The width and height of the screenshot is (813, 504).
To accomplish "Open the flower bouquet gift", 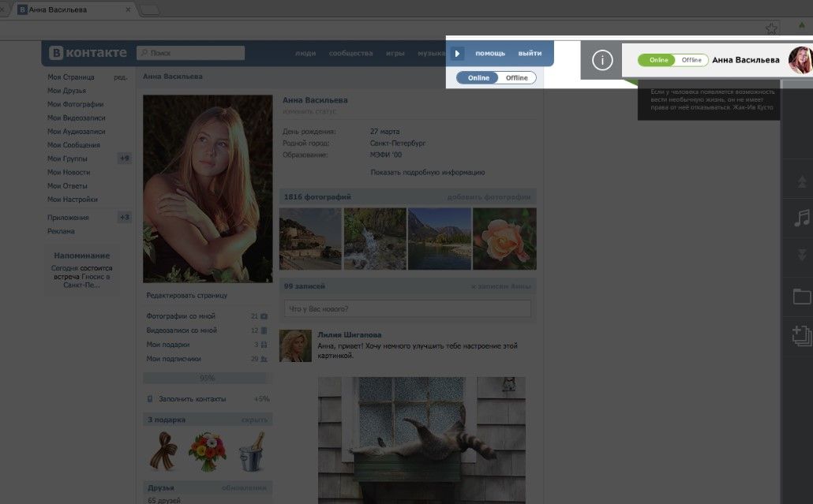I will tap(208, 452).
